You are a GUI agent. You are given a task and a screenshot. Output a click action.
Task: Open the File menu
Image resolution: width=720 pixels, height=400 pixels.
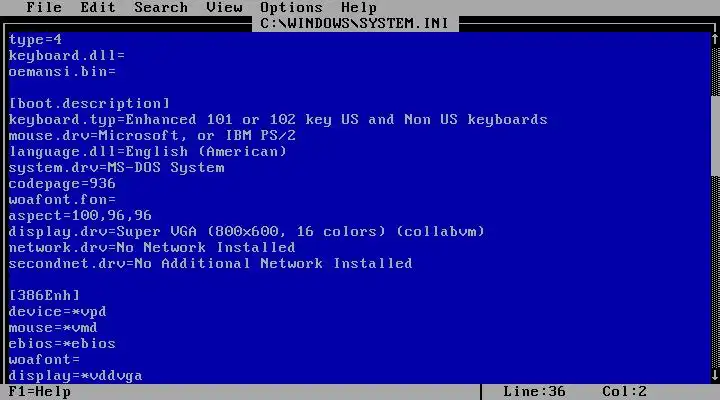(x=44, y=7)
